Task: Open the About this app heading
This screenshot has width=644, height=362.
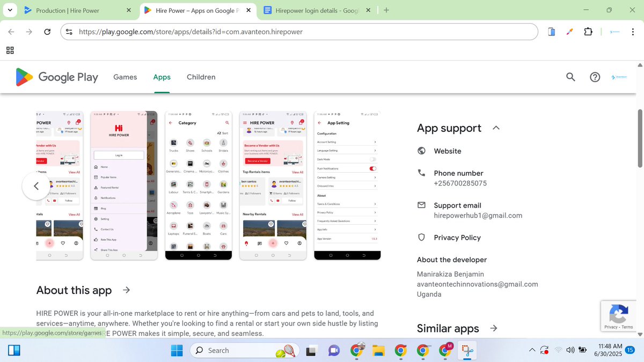Action: click(74, 290)
